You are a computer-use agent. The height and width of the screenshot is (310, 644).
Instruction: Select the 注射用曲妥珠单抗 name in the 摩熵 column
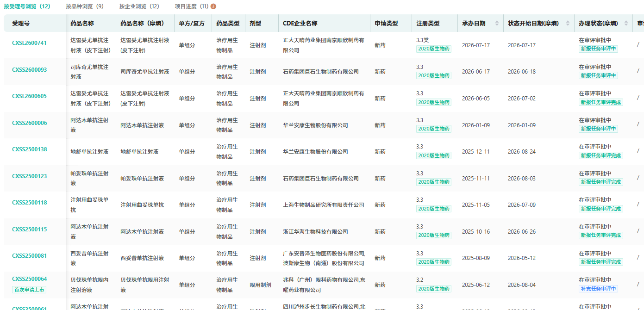[142, 205]
